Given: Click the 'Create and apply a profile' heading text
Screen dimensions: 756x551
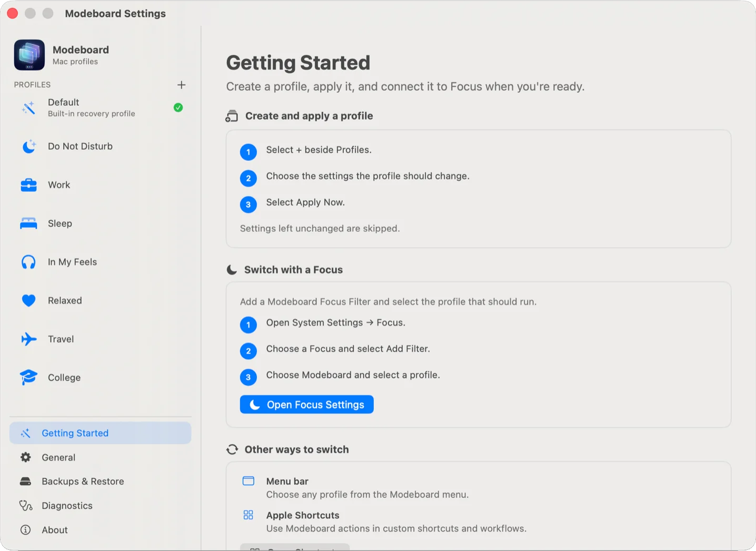Looking at the screenshot, I should point(309,116).
